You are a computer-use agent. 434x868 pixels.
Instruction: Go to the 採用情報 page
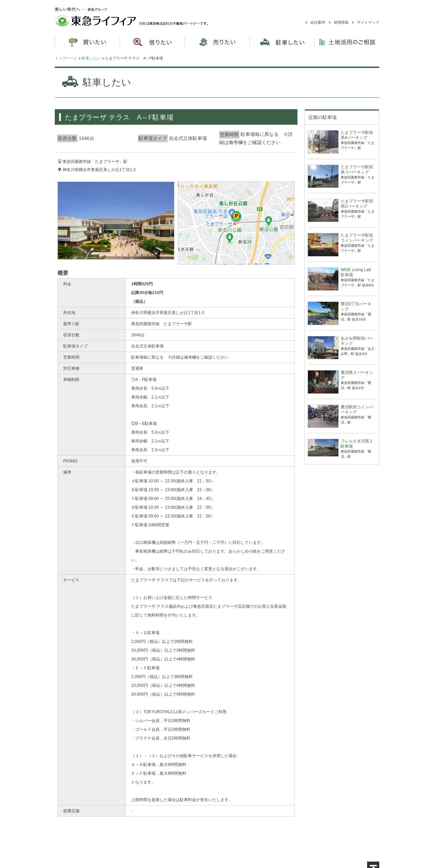[x=341, y=23]
